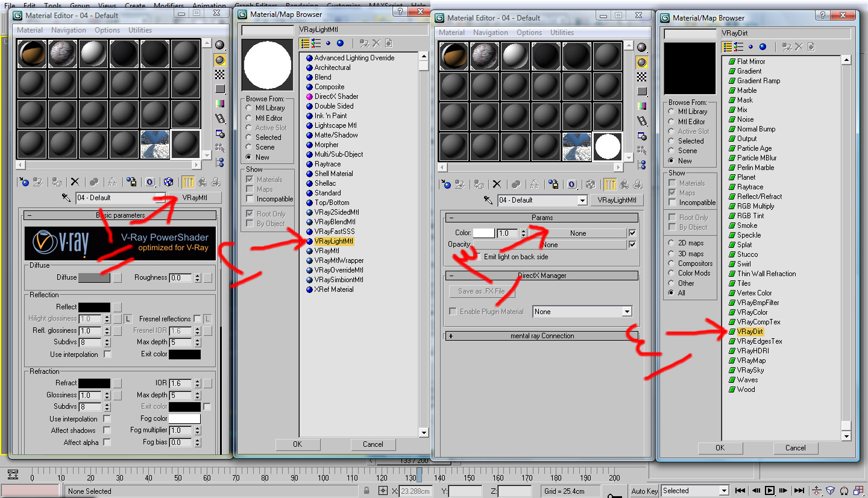868x498 pixels.
Task: Adjust Roughness spinner arrows
Action: pyautogui.click(x=197, y=278)
